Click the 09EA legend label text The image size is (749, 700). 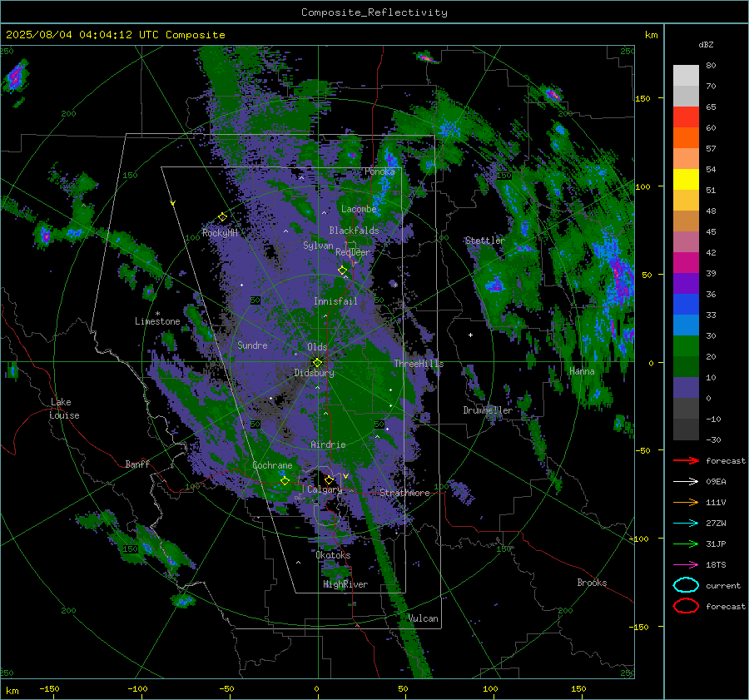716,482
